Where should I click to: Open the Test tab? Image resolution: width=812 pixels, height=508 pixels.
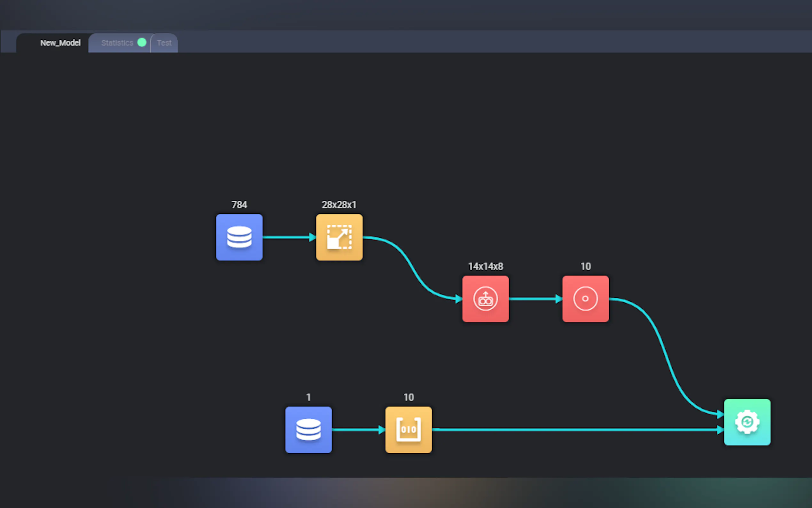click(164, 43)
